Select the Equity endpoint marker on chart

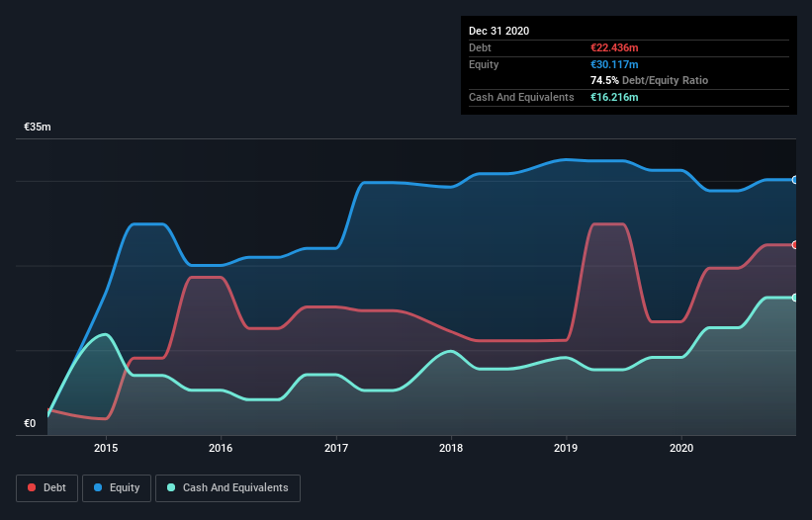point(795,180)
